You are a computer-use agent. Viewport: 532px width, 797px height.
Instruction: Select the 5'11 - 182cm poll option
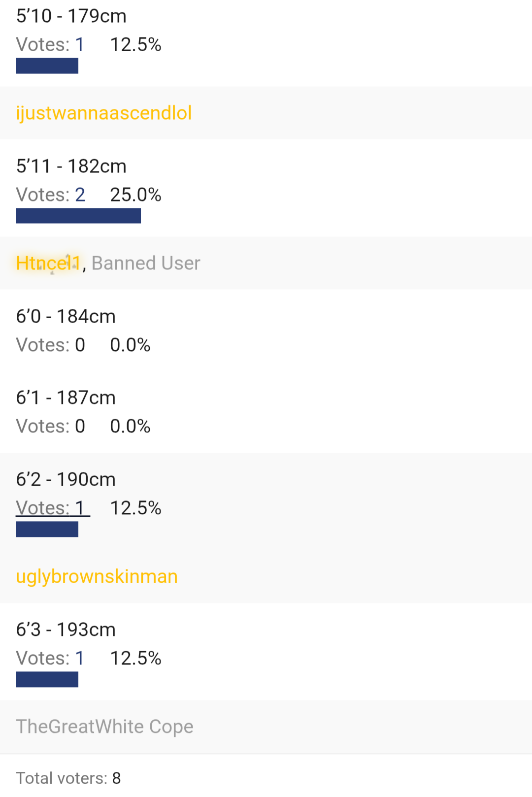(71, 166)
